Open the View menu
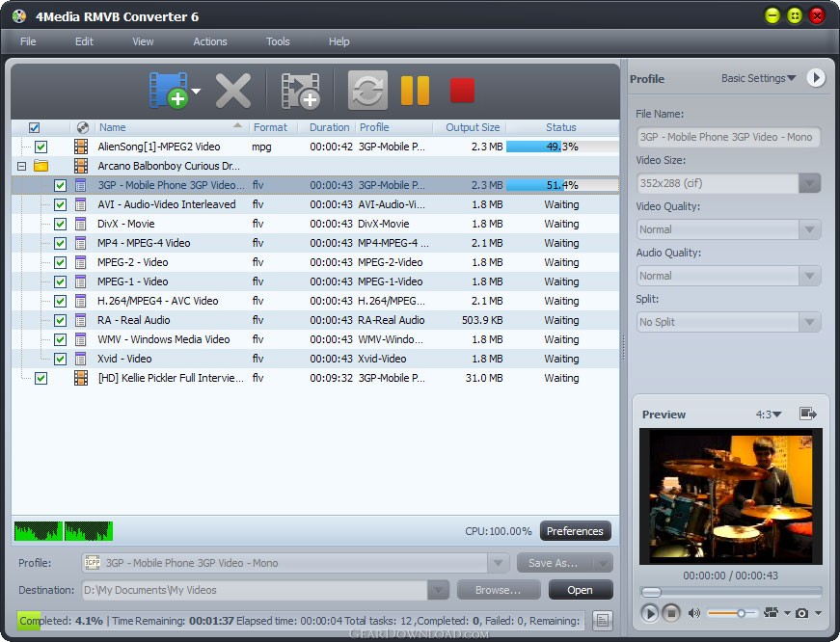 tap(143, 41)
